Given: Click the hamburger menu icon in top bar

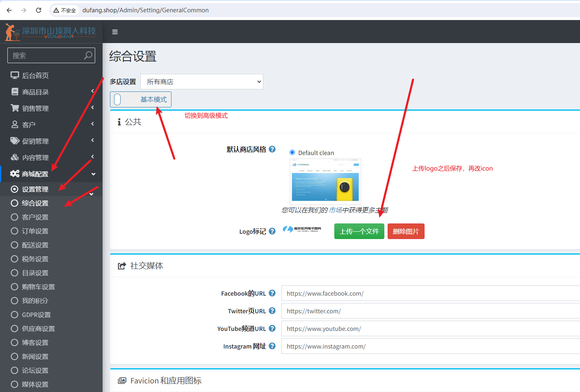Looking at the screenshot, I should point(115,32).
